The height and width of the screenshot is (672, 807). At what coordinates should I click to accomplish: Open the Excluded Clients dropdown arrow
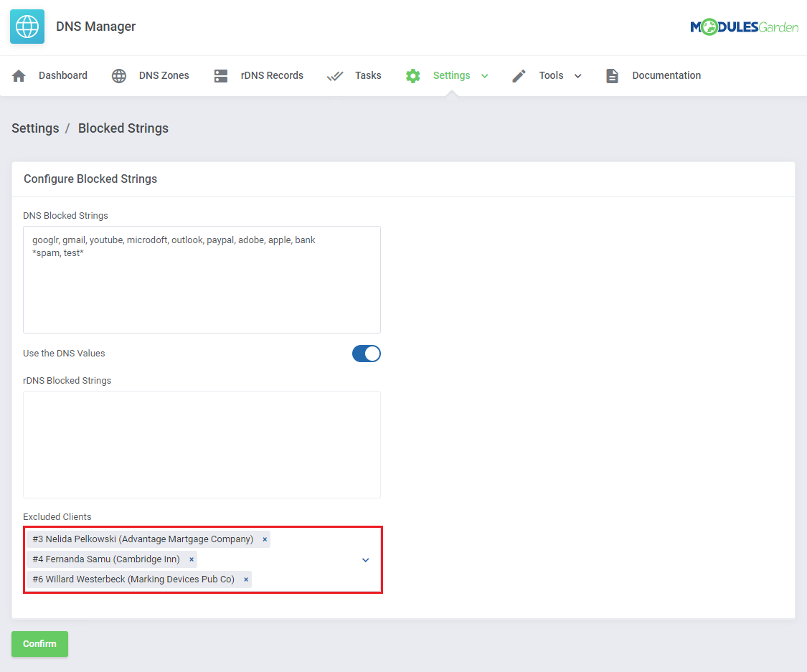tap(365, 560)
